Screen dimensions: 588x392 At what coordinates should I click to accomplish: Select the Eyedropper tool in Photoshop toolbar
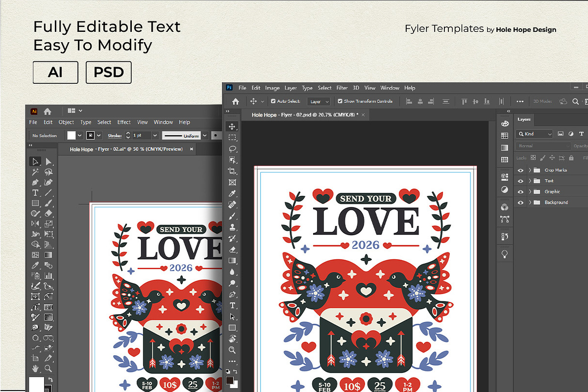point(232,194)
